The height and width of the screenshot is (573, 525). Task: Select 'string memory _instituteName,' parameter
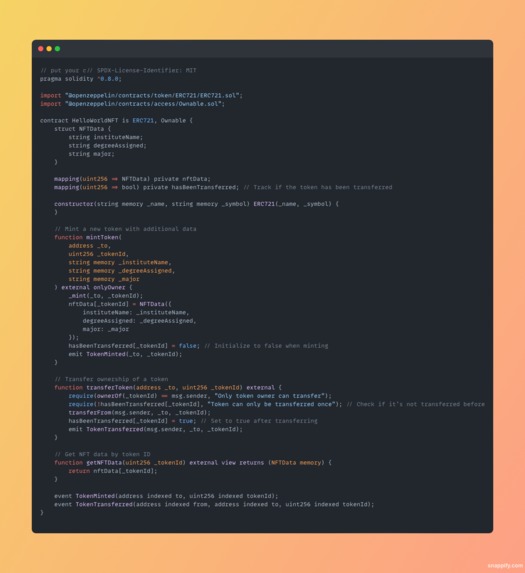tap(120, 262)
